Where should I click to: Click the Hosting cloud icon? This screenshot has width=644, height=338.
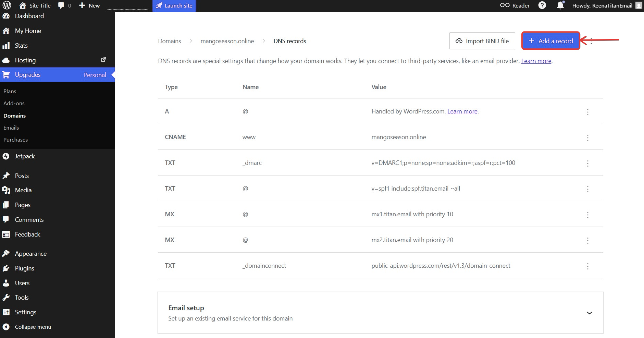6,60
